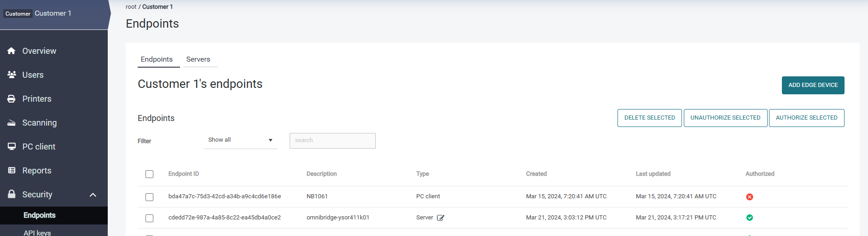
Task: Open API keys in the sidebar
Action: 37,232
